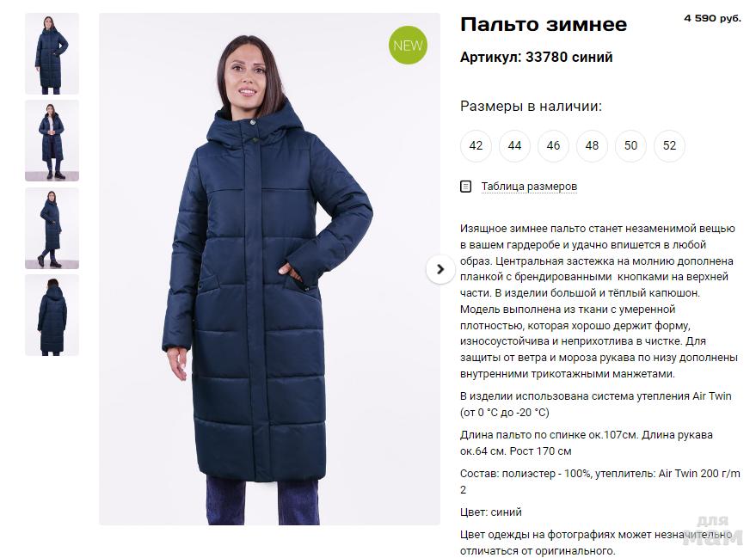Open the Таблица размеров link
The width and height of the screenshot is (756, 558).
pos(529,187)
